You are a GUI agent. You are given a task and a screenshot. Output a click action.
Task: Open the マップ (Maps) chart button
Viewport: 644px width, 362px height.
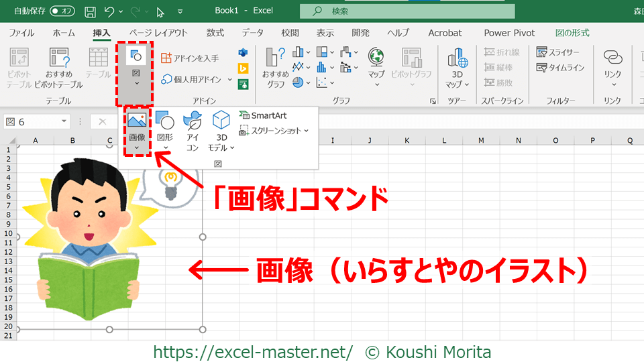point(376,67)
